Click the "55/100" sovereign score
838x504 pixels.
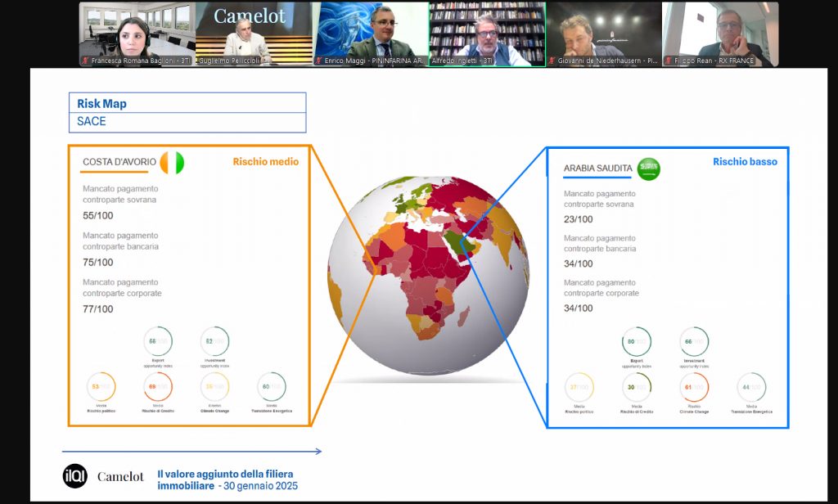point(98,216)
